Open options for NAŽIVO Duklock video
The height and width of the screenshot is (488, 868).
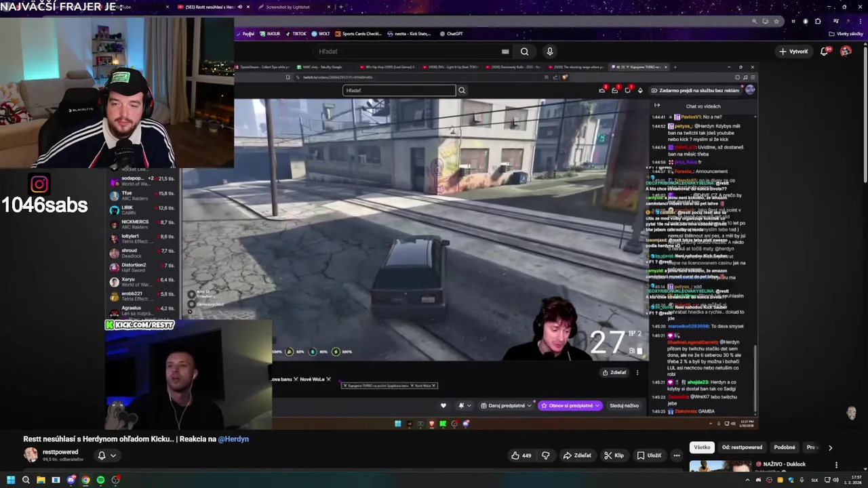836,465
